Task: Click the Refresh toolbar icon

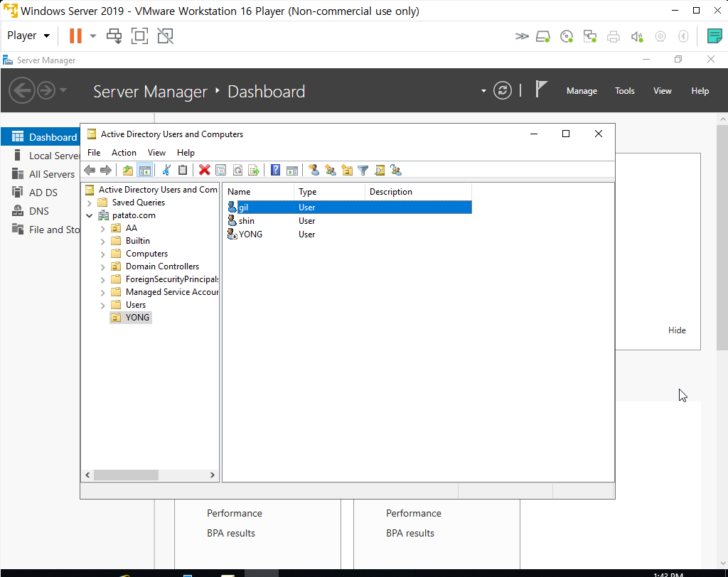Action: [237, 171]
